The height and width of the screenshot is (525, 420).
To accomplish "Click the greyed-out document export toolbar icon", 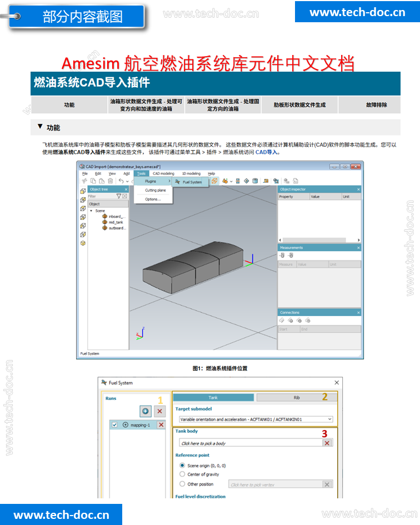I will point(296,181).
